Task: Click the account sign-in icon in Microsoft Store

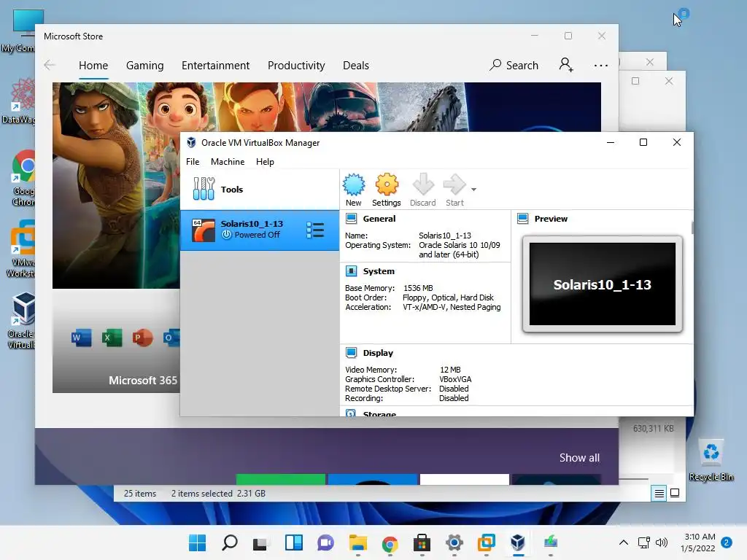Action: [566, 65]
